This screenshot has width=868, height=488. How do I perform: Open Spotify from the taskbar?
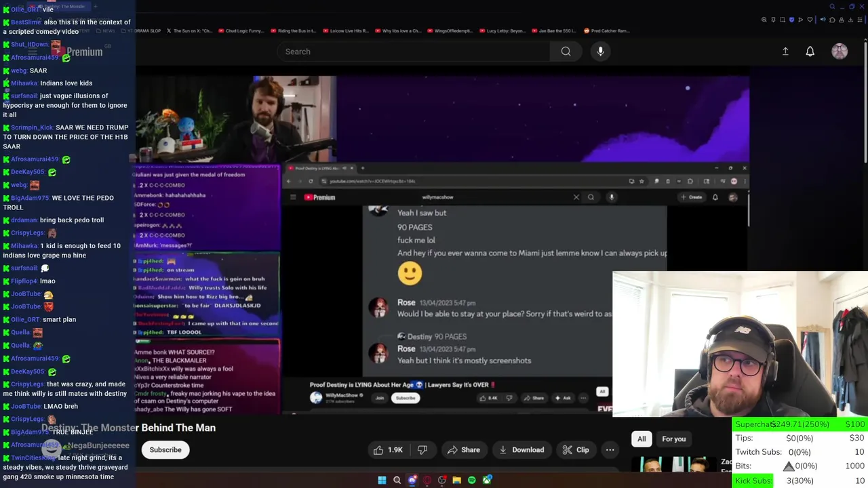[x=472, y=481]
